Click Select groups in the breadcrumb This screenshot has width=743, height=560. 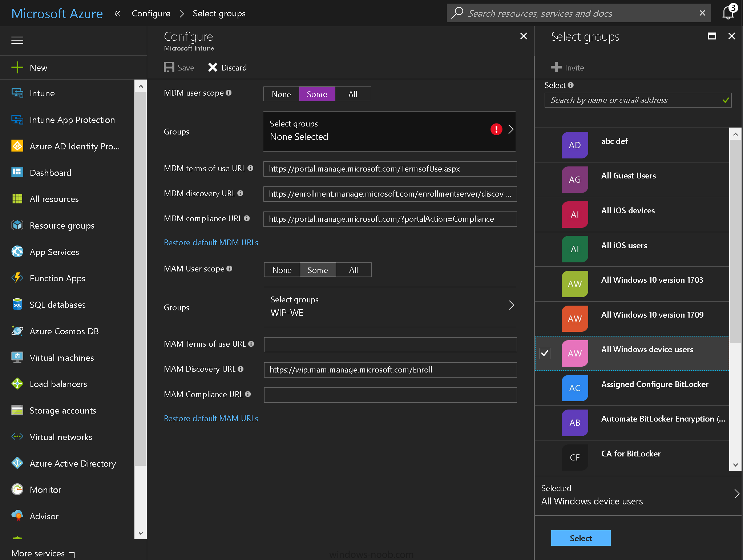click(219, 13)
